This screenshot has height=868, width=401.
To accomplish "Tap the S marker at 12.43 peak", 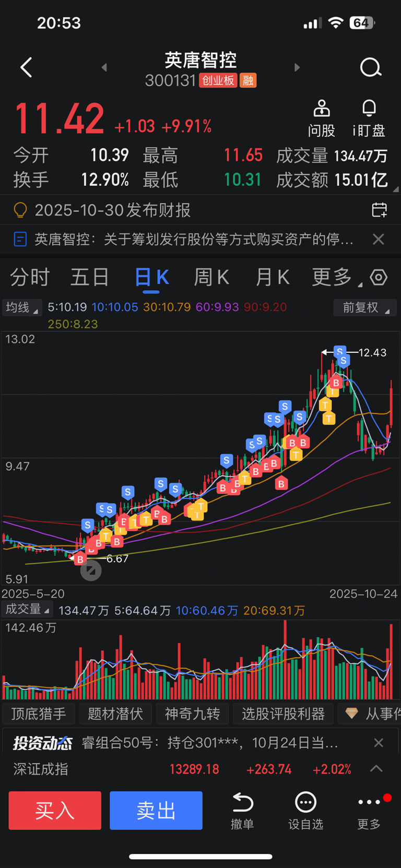I will (340, 352).
